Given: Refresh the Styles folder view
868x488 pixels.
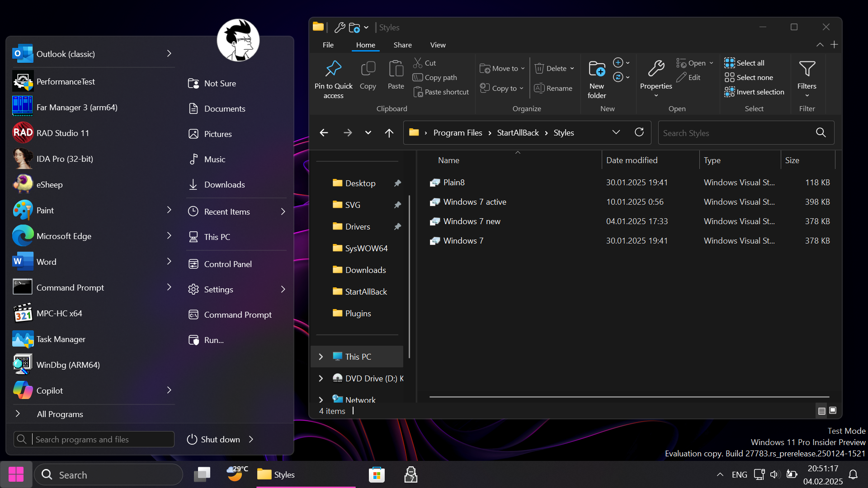Looking at the screenshot, I should pos(639,132).
